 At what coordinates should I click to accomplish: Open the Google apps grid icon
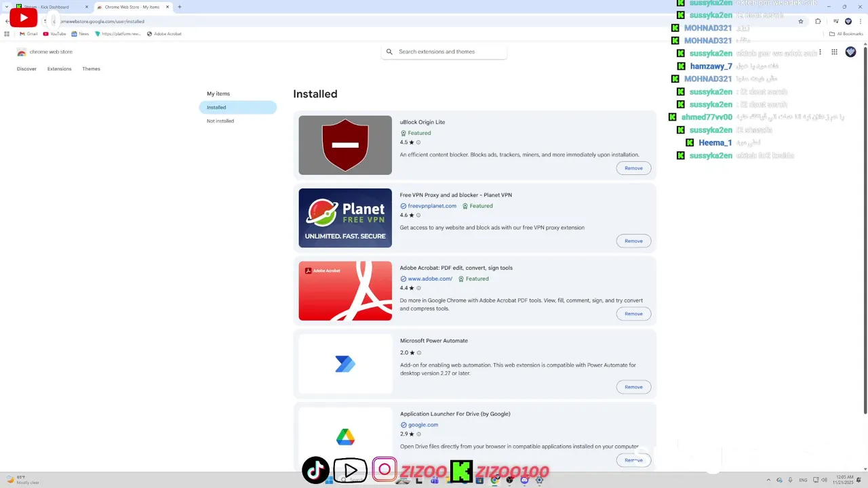pyautogui.click(x=834, y=52)
